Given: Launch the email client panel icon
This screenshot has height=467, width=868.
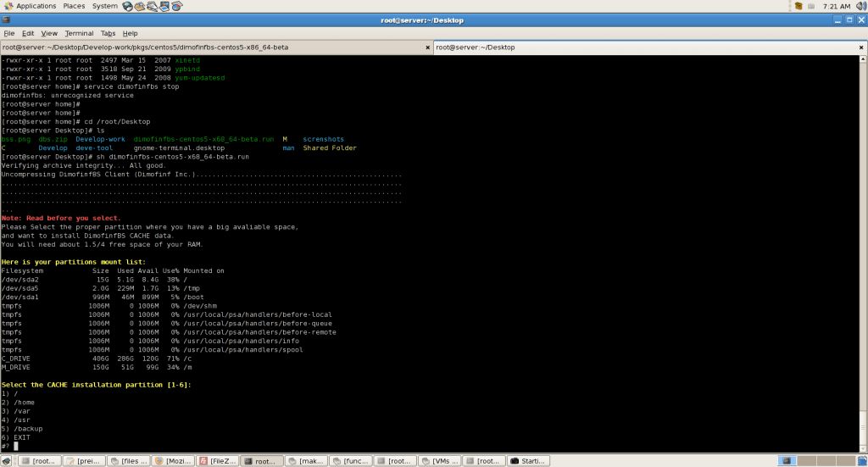Looking at the screenshot, I should coord(140,6).
